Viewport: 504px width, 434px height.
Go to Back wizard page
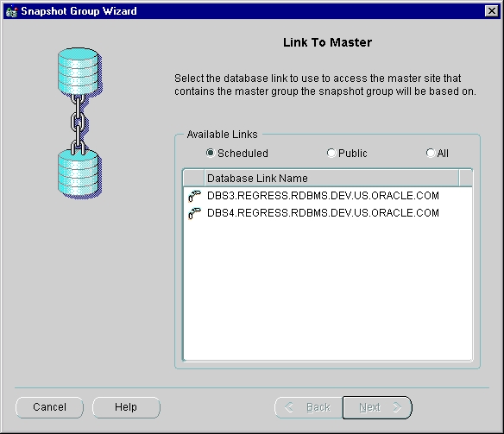[308, 407]
